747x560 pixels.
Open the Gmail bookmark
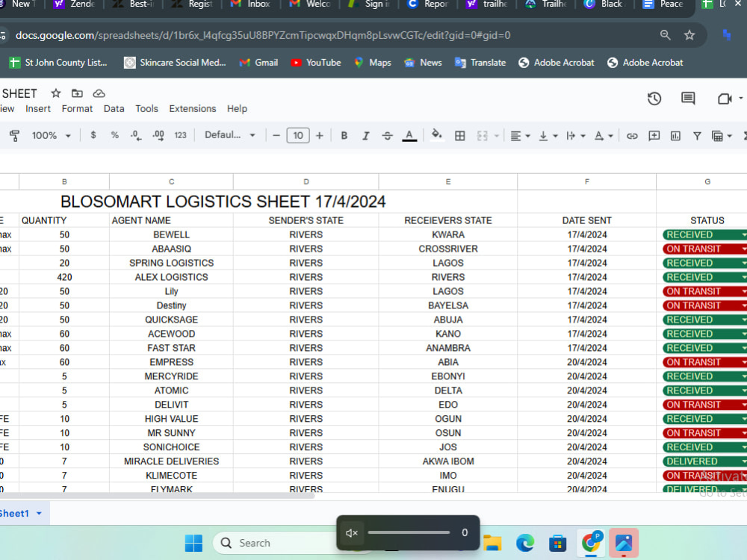(x=258, y=63)
